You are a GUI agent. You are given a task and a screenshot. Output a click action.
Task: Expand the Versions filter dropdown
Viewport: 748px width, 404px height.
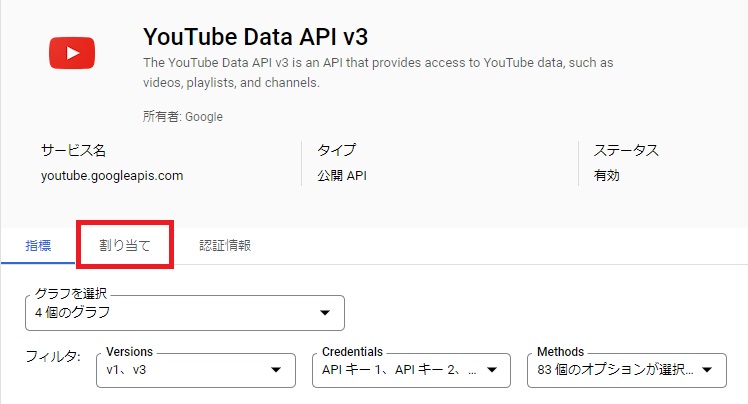click(195, 370)
